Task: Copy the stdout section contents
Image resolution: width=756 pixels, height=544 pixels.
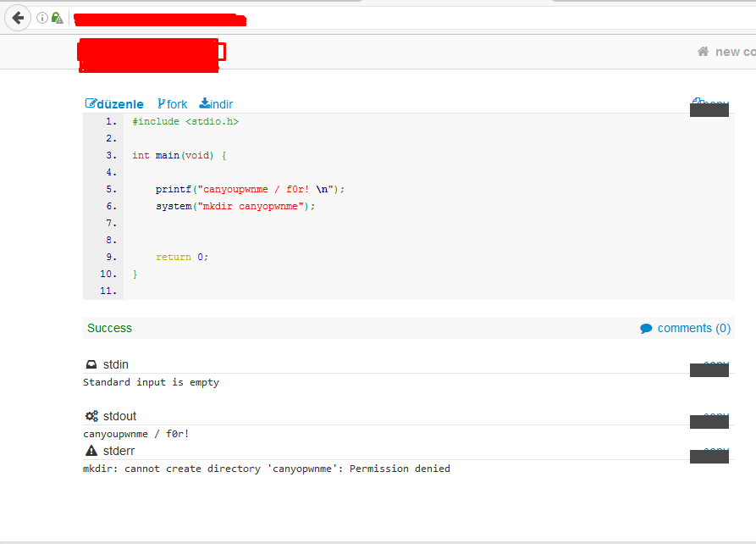Action: tap(709, 419)
